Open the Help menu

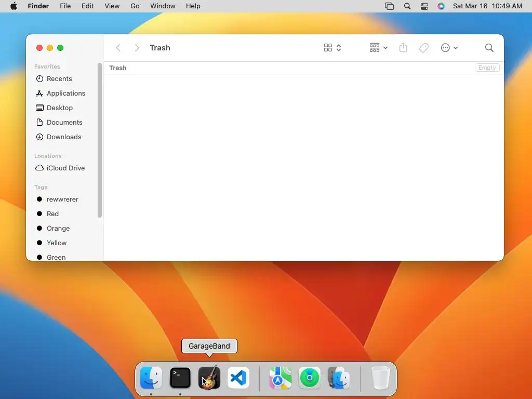pos(193,6)
